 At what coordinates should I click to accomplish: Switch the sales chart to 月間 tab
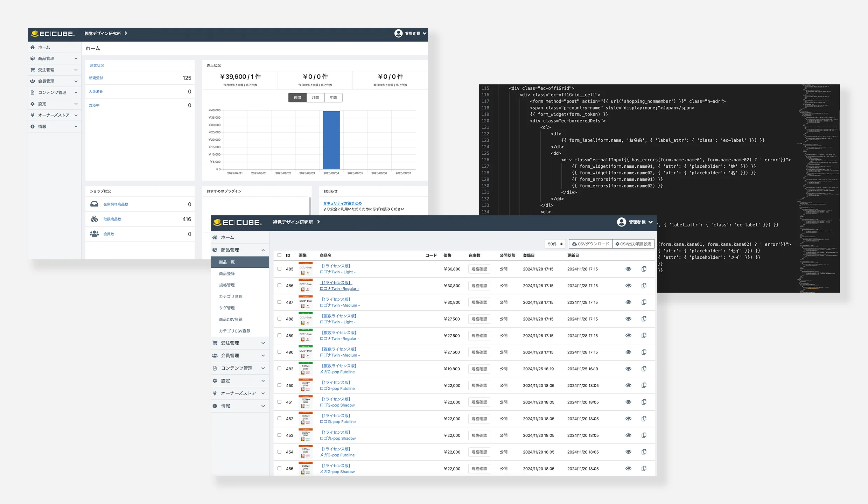[x=315, y=98]
